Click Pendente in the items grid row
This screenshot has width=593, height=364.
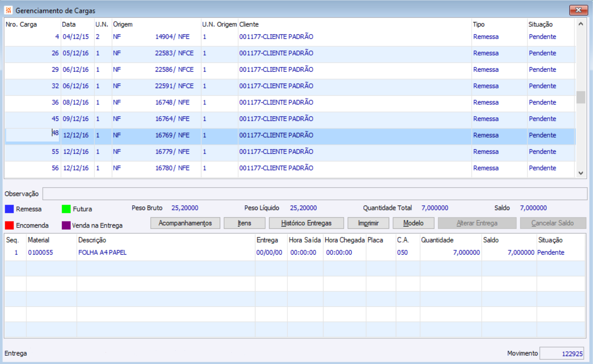pyautogui.click(x=551, y=252)
